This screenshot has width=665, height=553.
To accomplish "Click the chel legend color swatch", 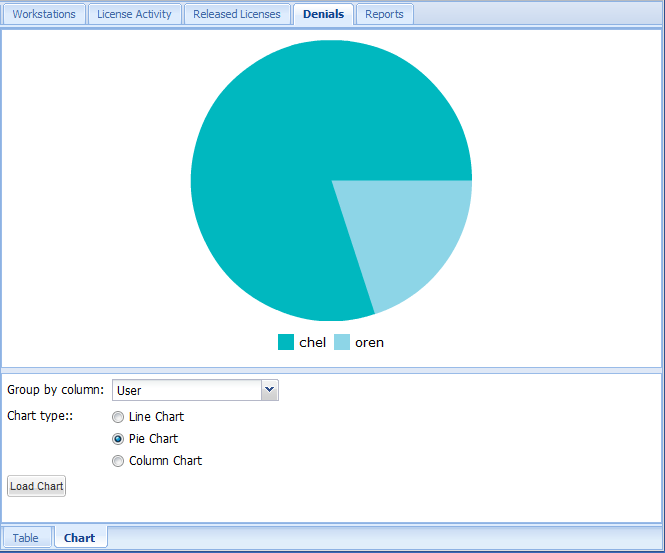I will (286, 342).
